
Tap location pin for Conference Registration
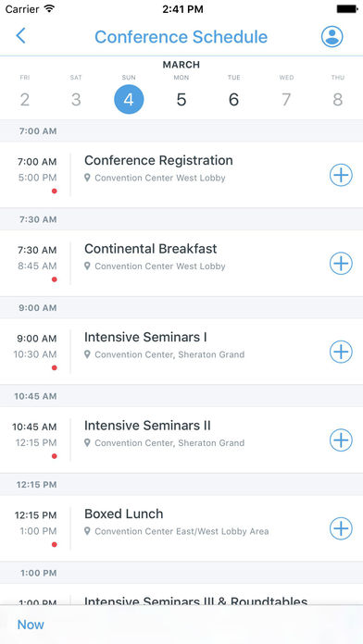pyautogui.click(x=87, y=178)
